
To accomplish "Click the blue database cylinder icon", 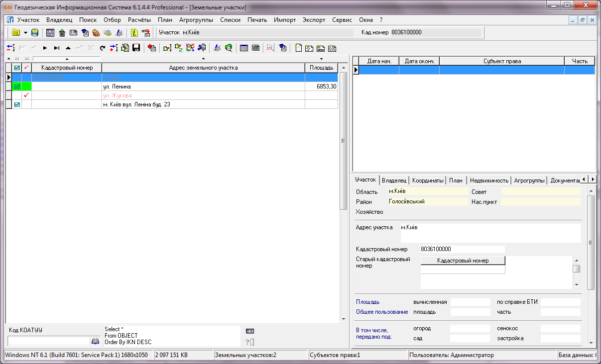I will (35, 33).
